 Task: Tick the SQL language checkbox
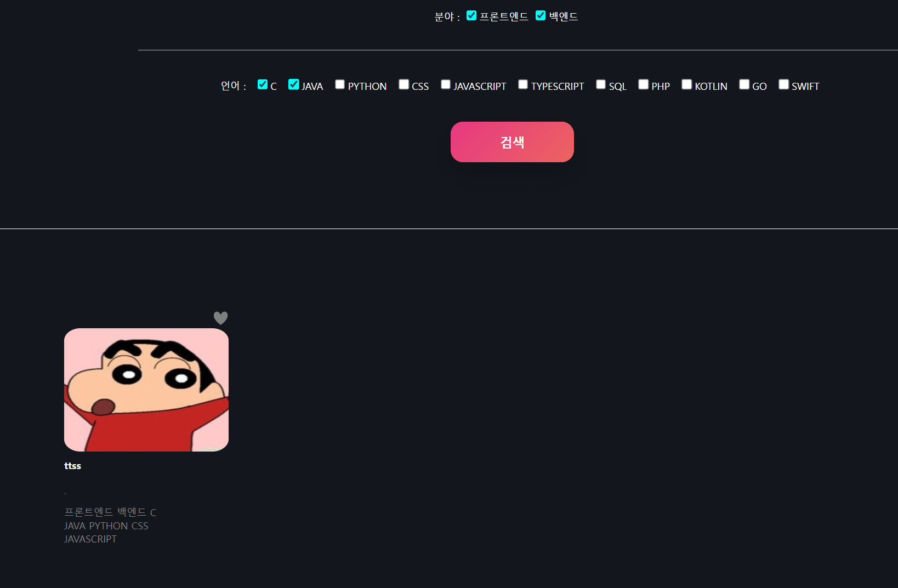click(x=601, y=84)
